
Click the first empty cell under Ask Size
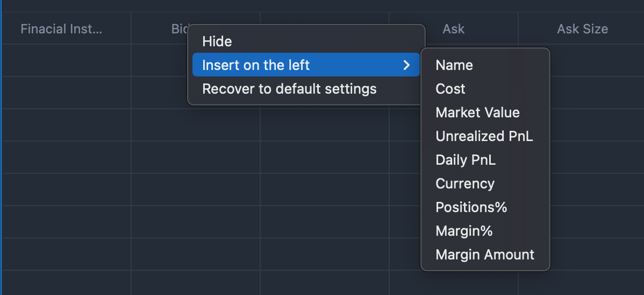[x=597, y=60]
